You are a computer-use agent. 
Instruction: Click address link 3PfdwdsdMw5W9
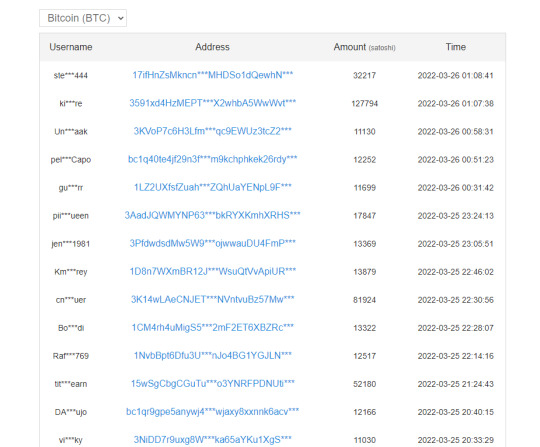212,243
